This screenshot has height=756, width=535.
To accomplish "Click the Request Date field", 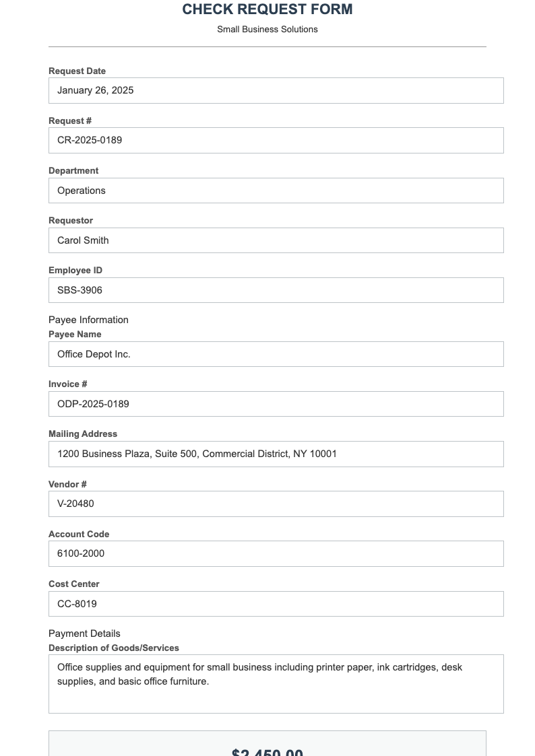I will pyautogui.click(x=276, y=90).
